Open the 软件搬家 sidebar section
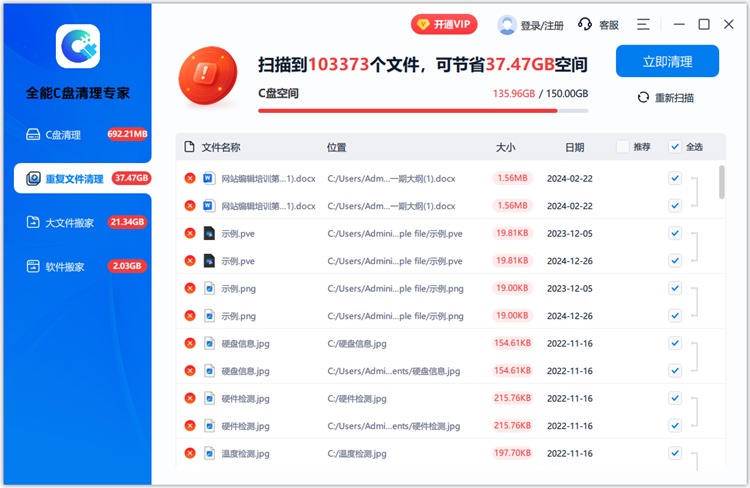750x488 pixels. click(78, 266)
